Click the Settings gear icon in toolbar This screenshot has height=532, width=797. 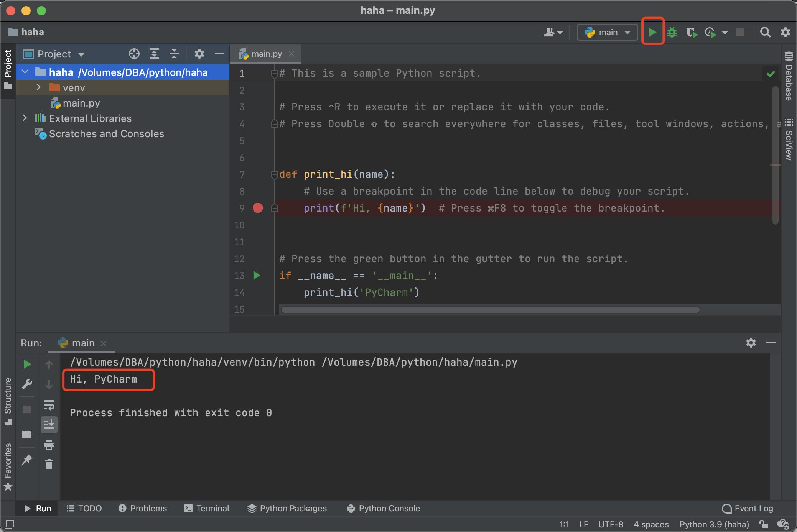(785, 32)
